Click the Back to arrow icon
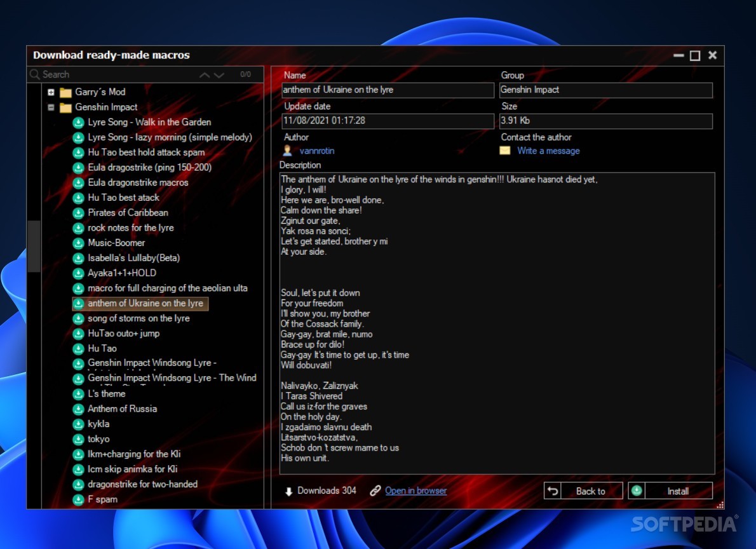The height and width of the screenshot is (549, 756). (x=553, y=491)
